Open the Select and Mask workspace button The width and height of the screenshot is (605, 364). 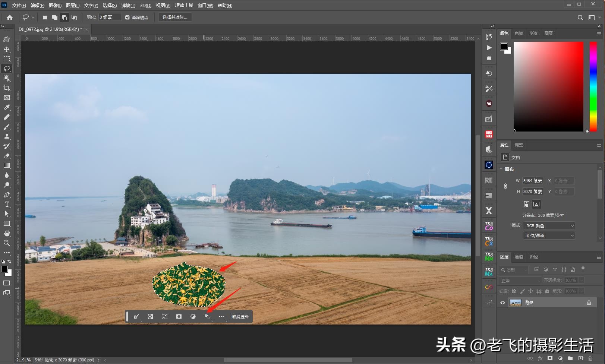pos(174,17)
